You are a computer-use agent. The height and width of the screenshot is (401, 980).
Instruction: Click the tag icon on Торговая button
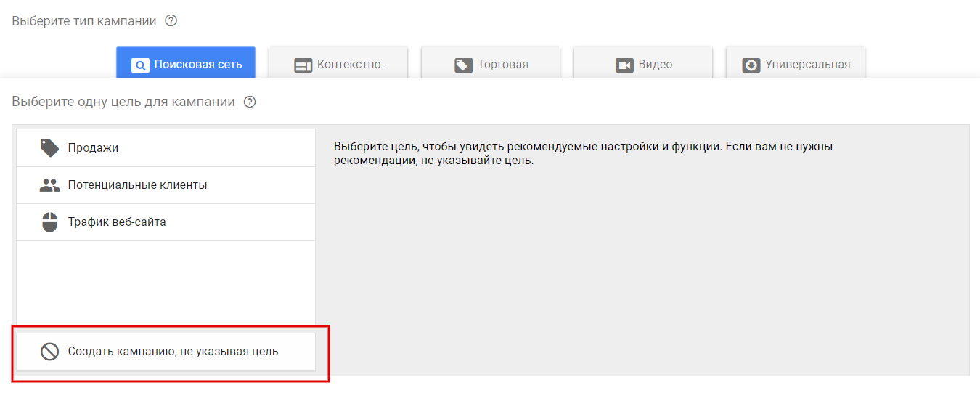pyautogui.click(x=463, y=65)
